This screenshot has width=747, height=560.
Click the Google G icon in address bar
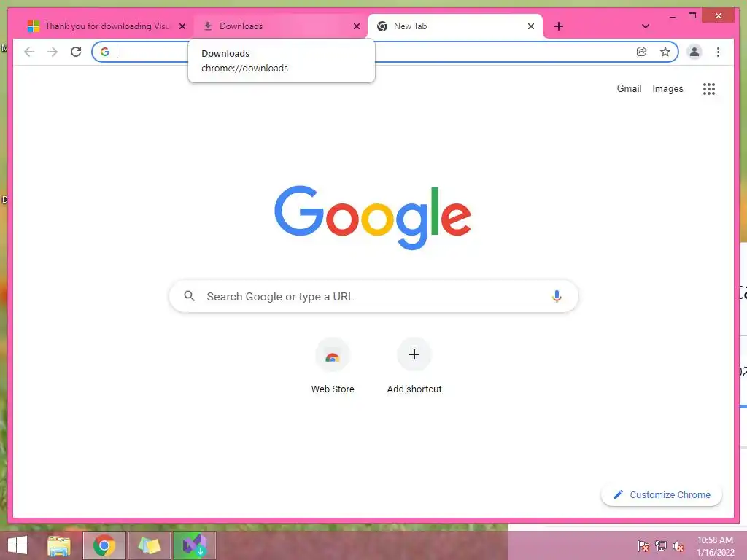[105, 52]
